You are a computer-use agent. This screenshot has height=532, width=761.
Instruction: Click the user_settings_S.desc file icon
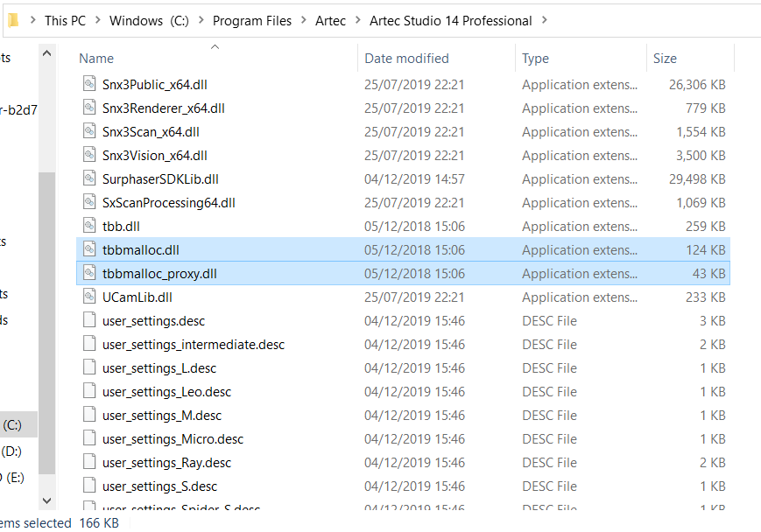[89, 486]
